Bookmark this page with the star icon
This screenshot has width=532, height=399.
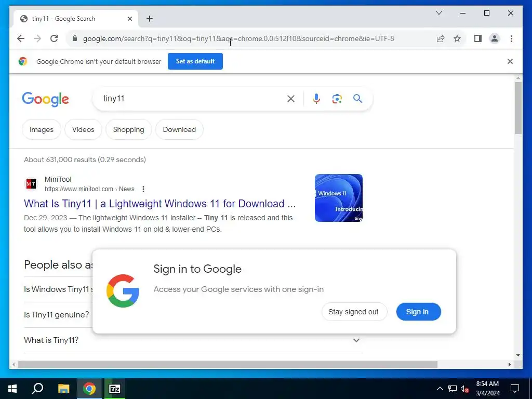457,38
